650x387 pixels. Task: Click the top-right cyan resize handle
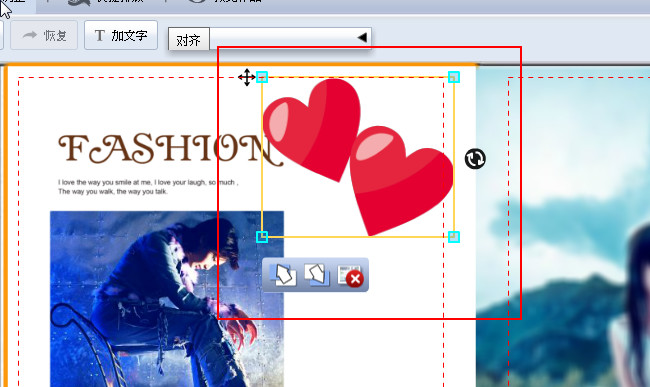(454, 77)
